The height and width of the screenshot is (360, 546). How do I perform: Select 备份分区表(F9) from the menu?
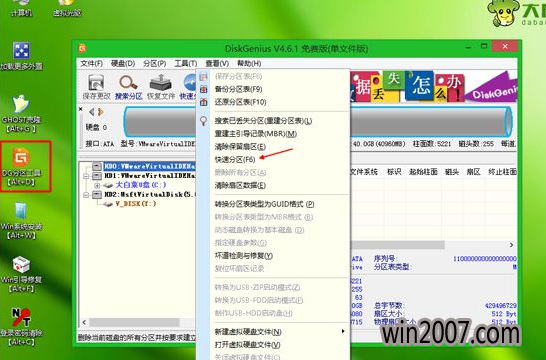(x=239, y=89)
